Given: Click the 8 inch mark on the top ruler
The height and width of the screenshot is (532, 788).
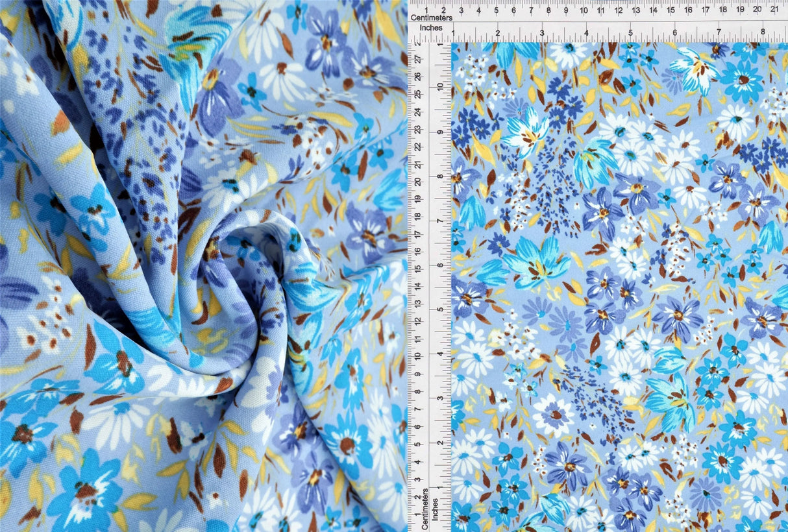Looking at the screenshot, I should tap(763, 31).
